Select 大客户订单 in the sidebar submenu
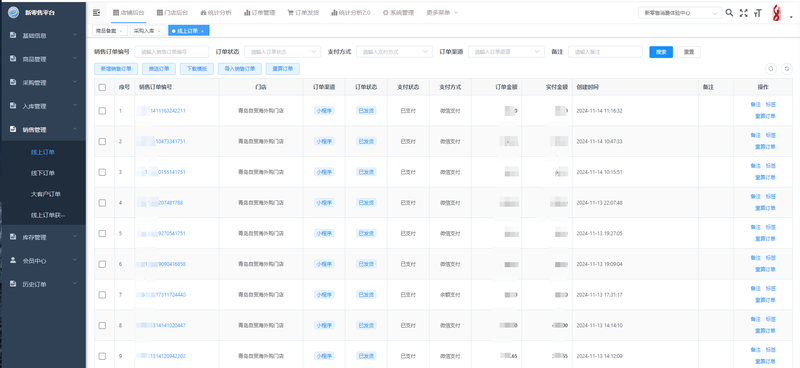 (x=46, y=194)
